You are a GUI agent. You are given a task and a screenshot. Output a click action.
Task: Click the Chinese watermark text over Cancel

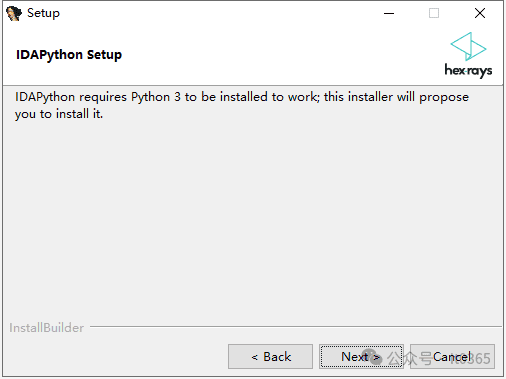(409, 358)
